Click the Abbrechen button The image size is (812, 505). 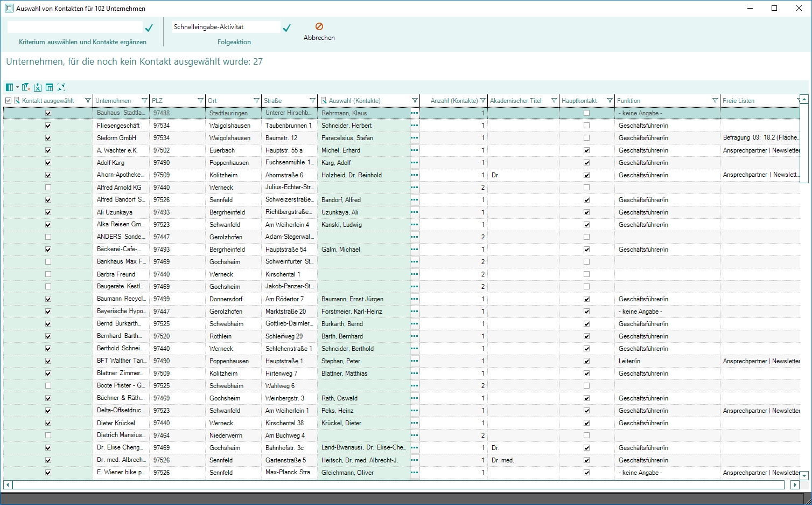point(319,32)
